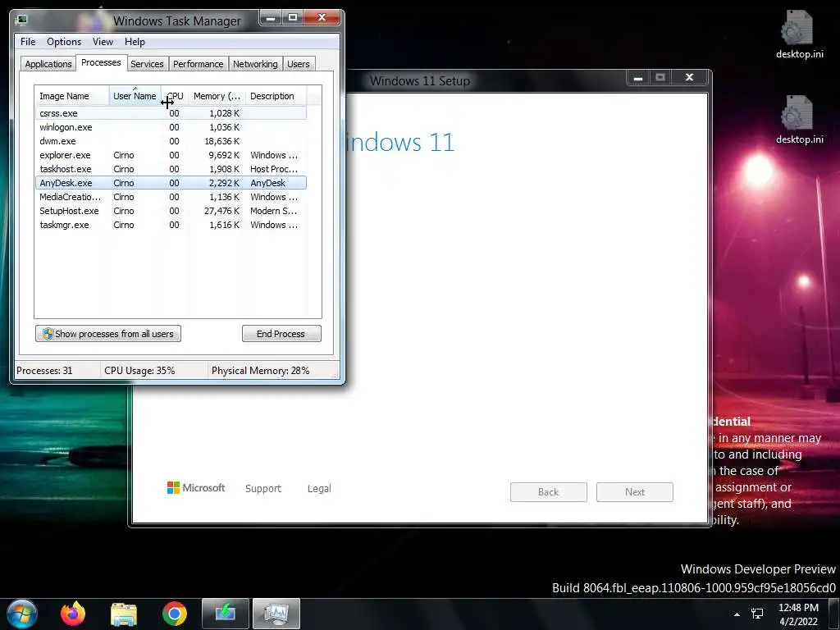This screenshot has width=840, height=630.
Task: Click the 27,476 K memory value
Action: pyautogui.click(x=221, y=211)
